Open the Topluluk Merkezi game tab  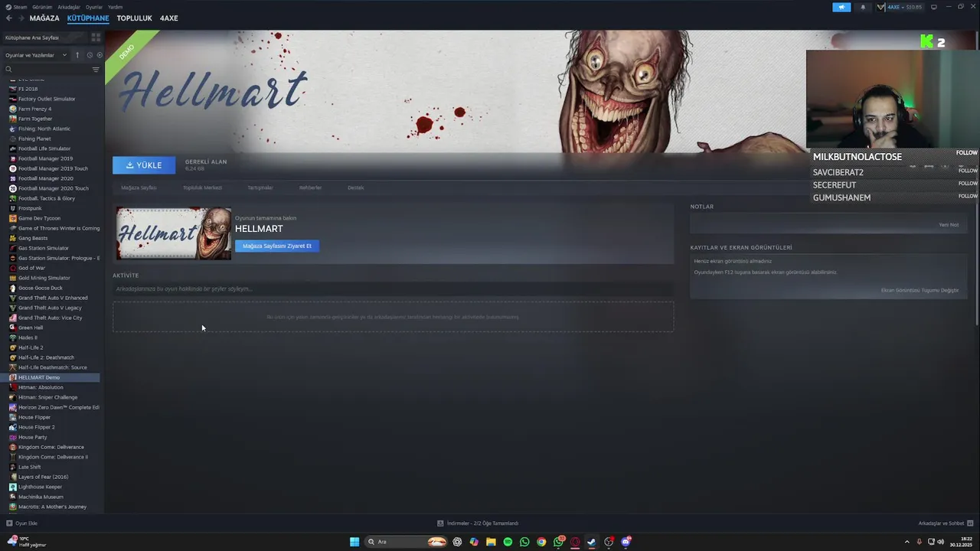202,187
